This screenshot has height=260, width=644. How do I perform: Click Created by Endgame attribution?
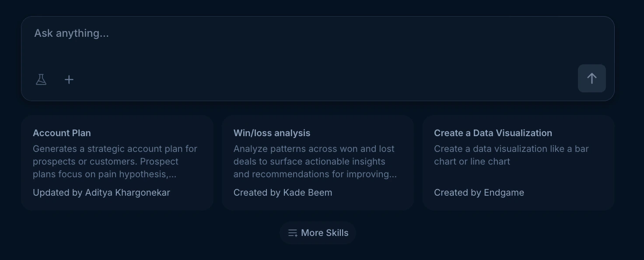coord(479,193)
